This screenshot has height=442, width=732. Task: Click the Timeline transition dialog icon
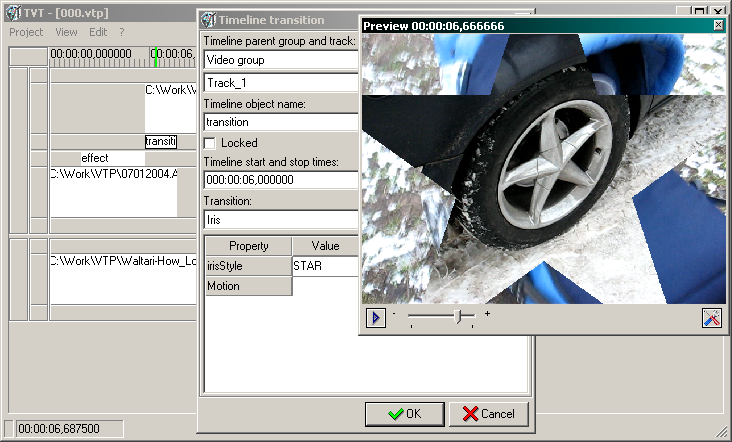coord(208,20)
